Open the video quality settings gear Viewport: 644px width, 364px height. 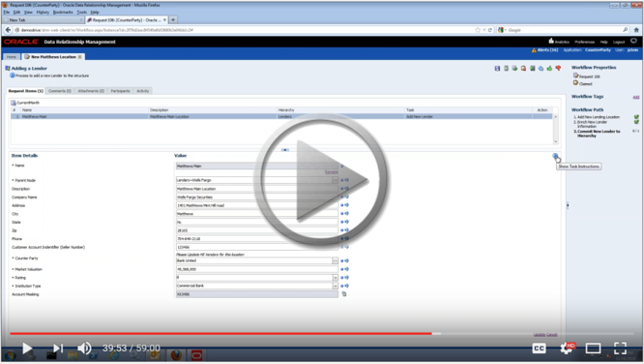pos(567,349)
